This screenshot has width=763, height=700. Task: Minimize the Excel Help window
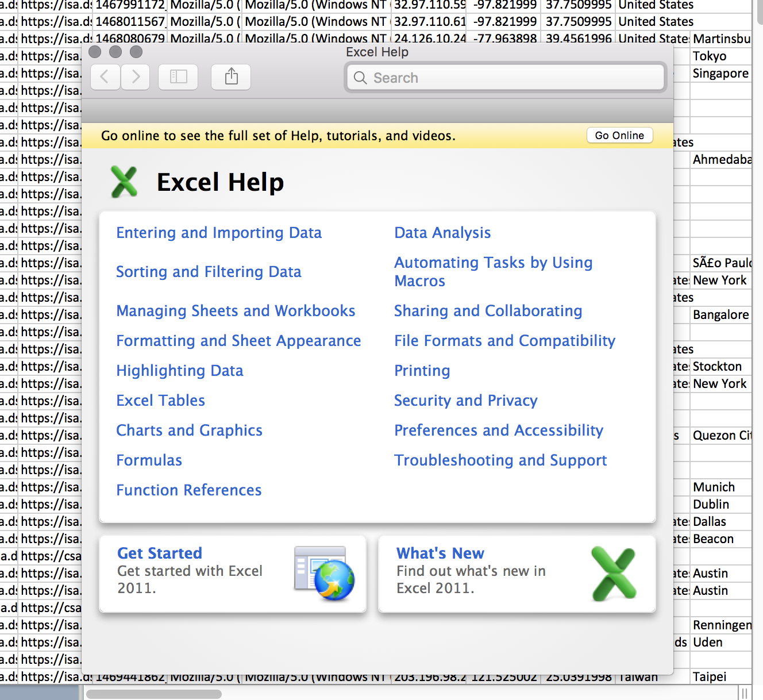115,52
